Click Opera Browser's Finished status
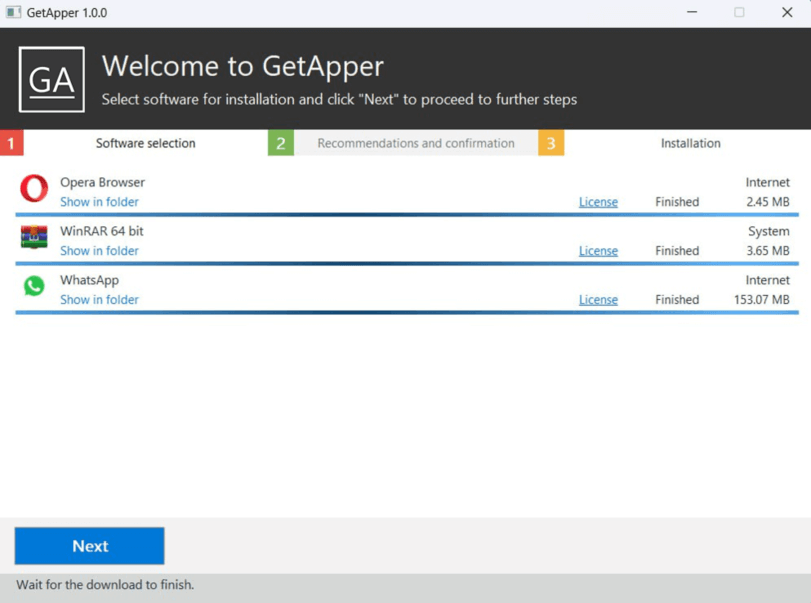The width and height of the screenshot is (811, 603). tap(677, 202)
